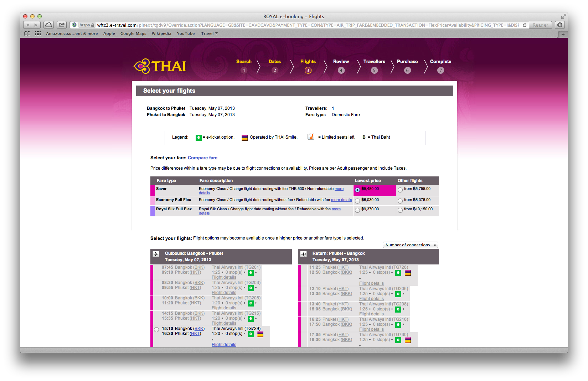Open the Downloads icon in Safari toolbar
The height and width of the screenshot is (381, 588).
(560, 25)
